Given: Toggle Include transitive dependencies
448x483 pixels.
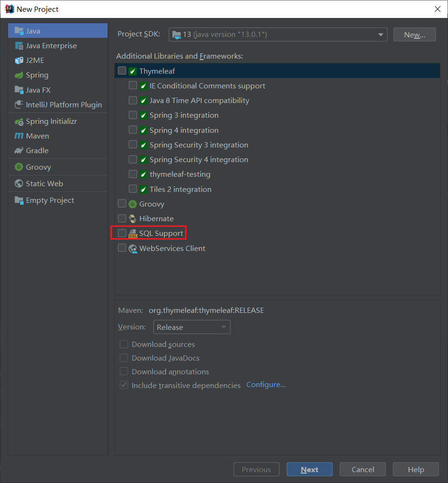Looking at the screenshot, I should click(x=124, y=385).
